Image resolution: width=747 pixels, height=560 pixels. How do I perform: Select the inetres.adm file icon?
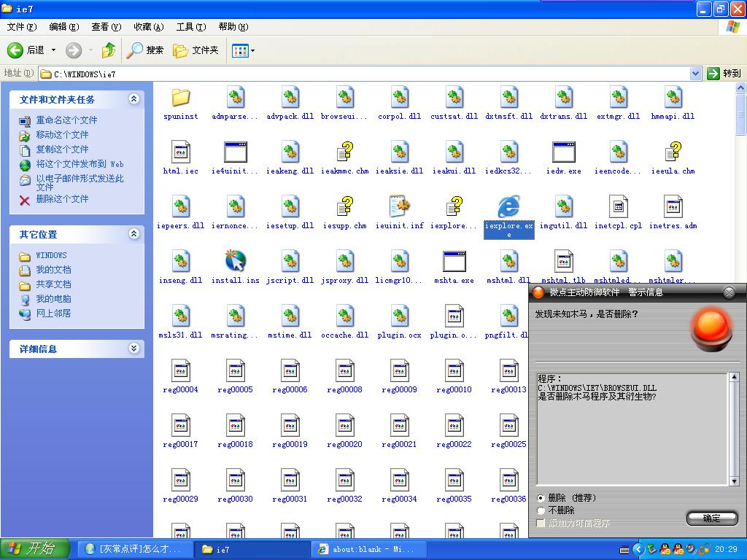coord(673,206)
